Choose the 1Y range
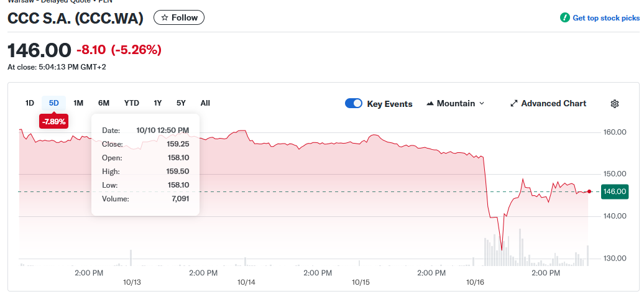 158,103
